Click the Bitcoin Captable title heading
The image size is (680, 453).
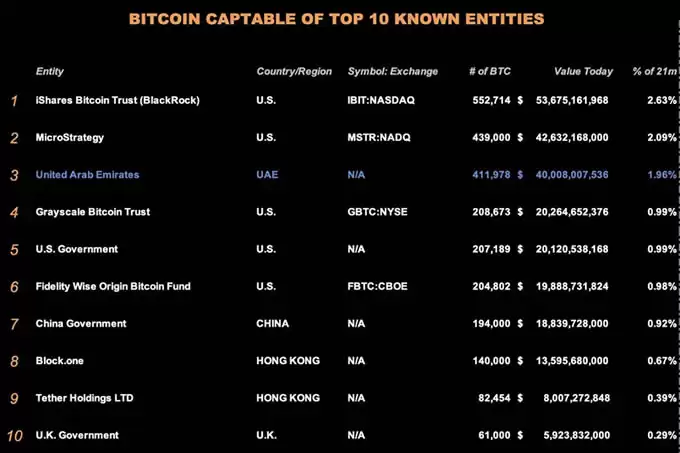(337, 19)
